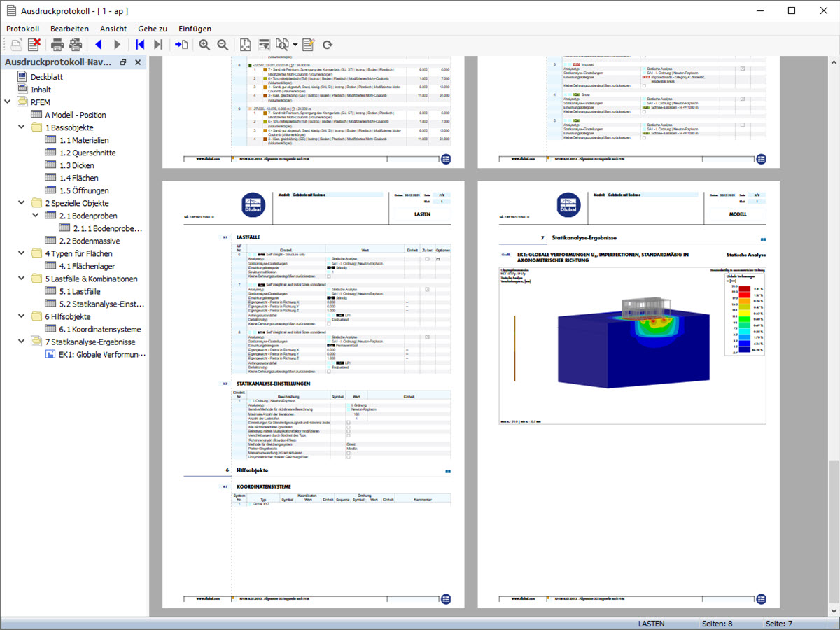Screen dimensions: 840x630
Task: Collapse the 1 Basisobjekte folder
Action: (22, 127)
